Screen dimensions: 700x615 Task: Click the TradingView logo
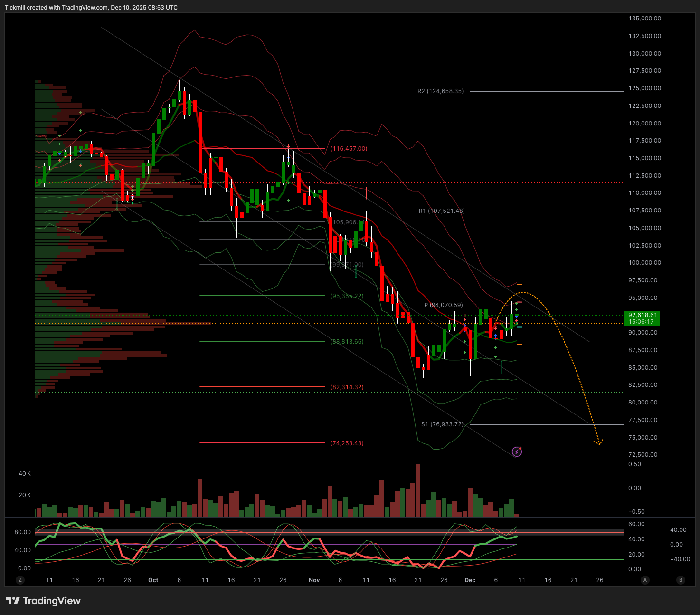43,601
